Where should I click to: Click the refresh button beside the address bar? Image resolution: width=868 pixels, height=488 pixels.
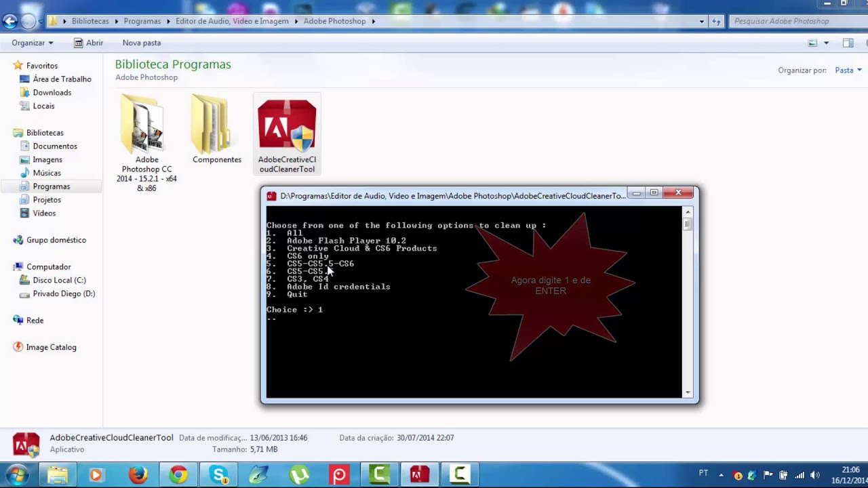click(716, 21)
